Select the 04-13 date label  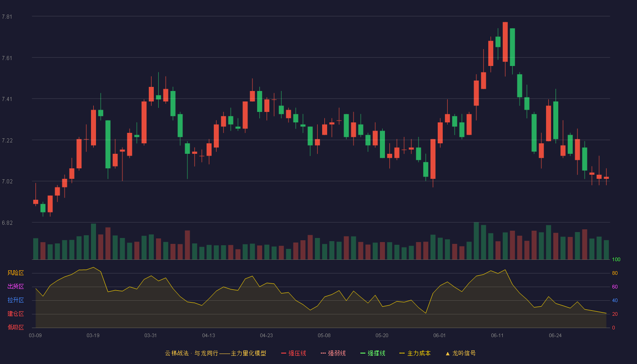[208, 335]
